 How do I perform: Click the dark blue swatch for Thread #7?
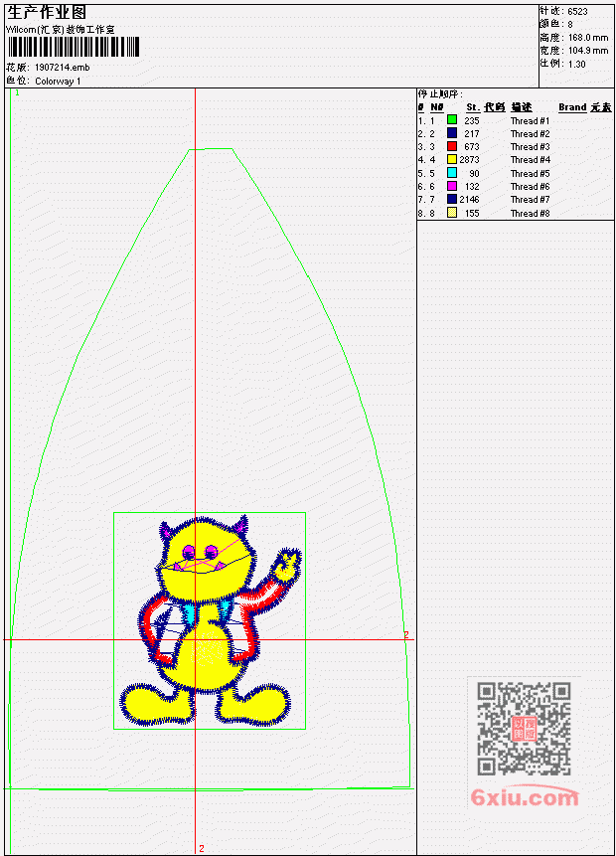click(452, 199)
